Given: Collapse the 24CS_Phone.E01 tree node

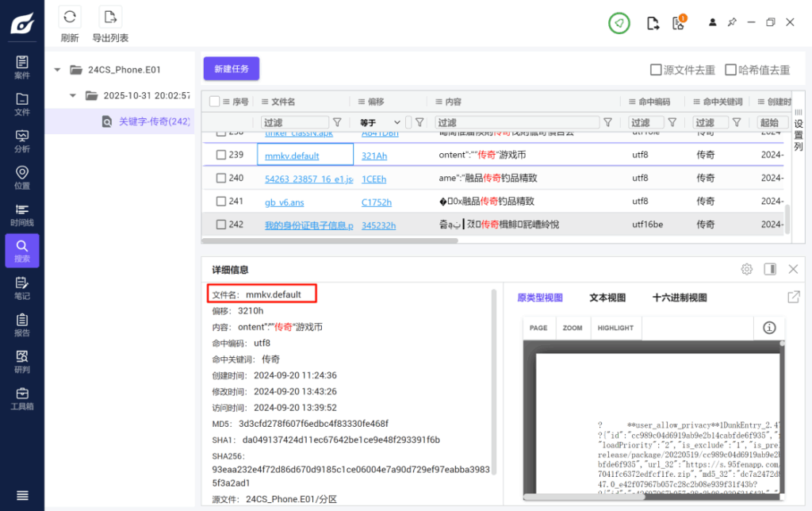Looking at the screenshot, I should coord(57,70).
